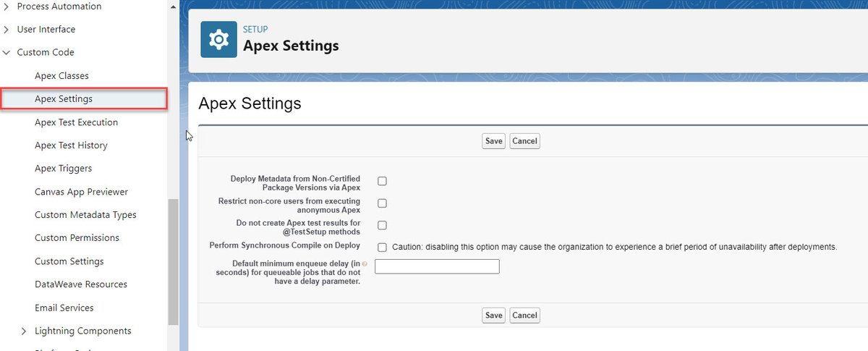Click the bottom Cancel button

coord(524,315)
